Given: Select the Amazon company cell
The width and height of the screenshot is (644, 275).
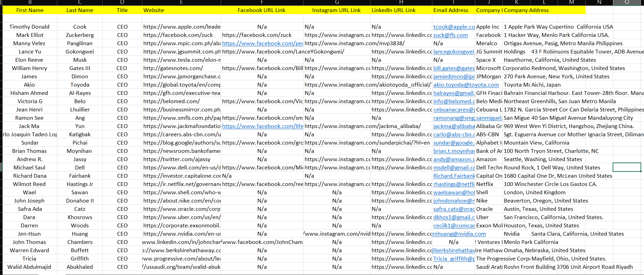Looking at the screenshot, I should pos(489,159).
